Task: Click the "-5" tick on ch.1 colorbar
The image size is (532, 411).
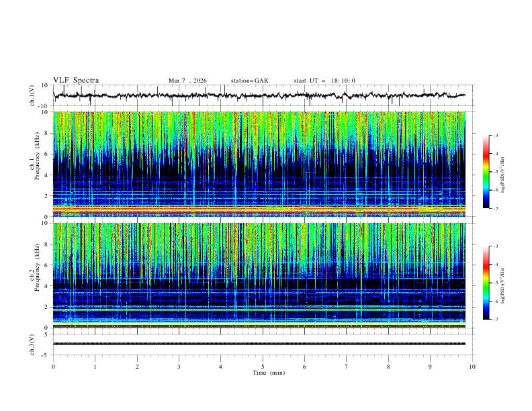Action: tap(496, 172)
